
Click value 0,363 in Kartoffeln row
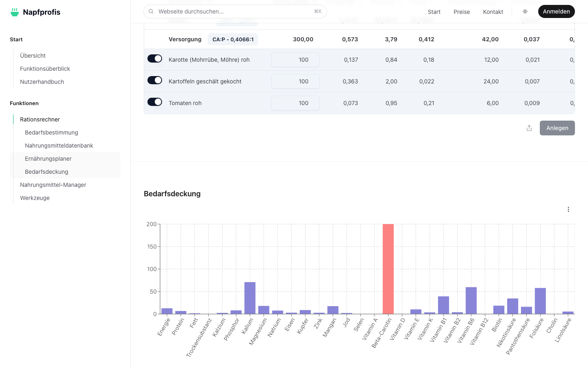point(350,81)
